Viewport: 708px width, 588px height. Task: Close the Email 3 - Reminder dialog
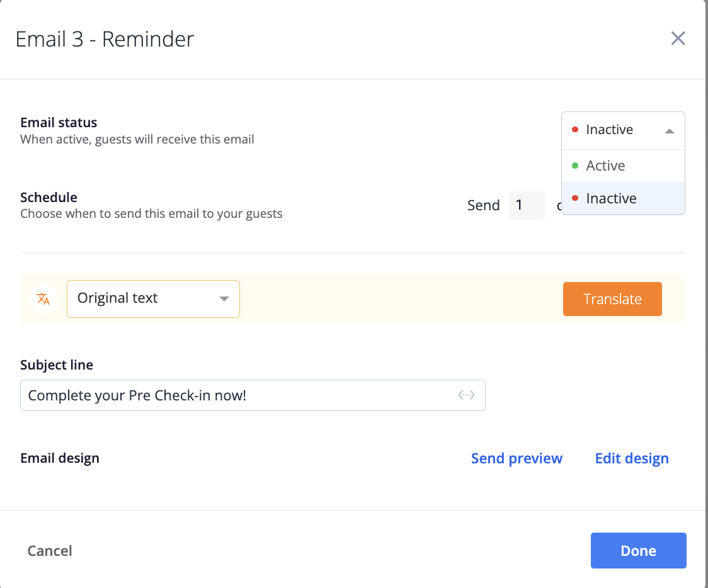[x=678, y=38]
